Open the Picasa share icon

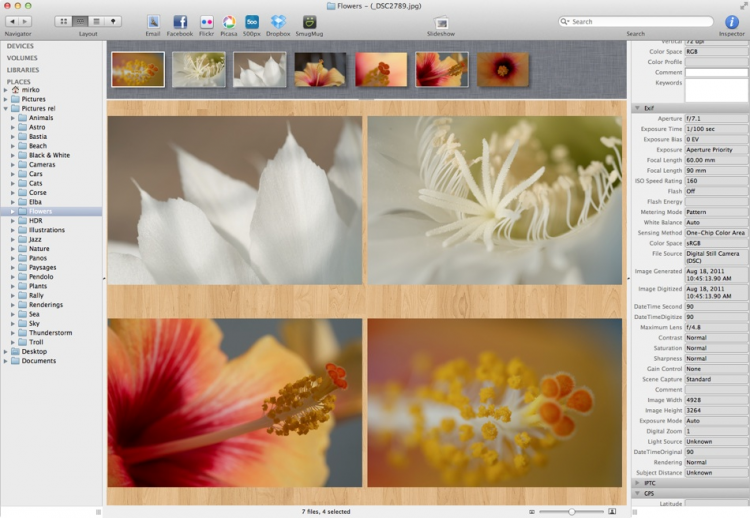(229, 21)
